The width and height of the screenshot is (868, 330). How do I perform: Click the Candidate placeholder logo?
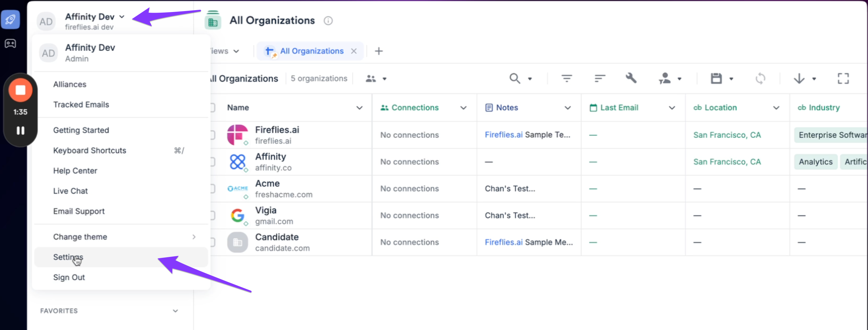click(x=237, y=242)
